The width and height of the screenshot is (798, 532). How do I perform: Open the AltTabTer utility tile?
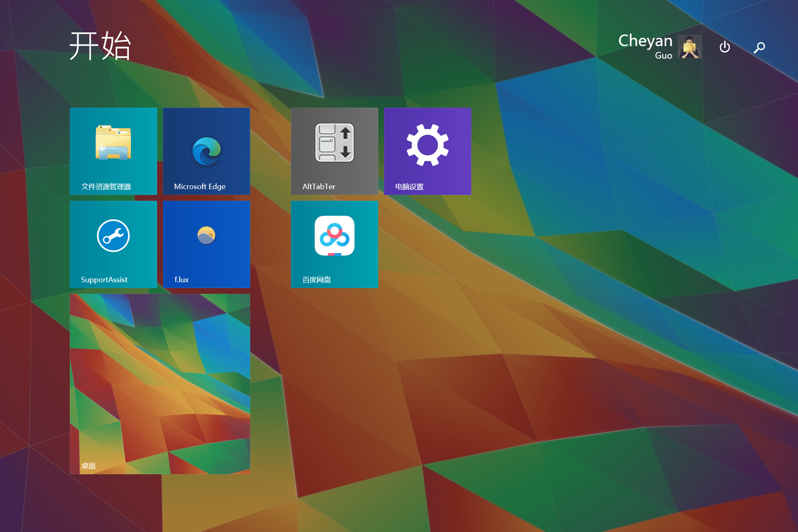335,151
